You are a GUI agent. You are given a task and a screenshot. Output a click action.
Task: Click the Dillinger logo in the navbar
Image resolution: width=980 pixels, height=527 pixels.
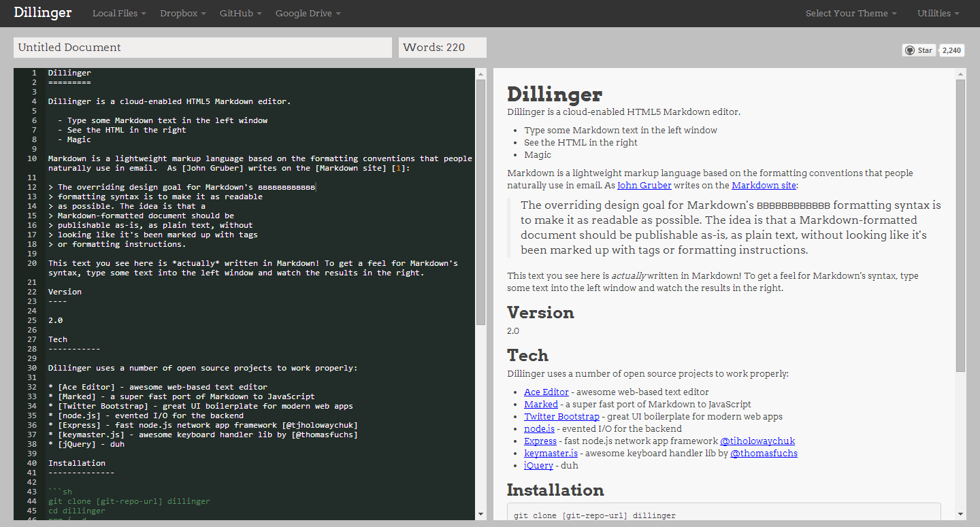click(x=42, y=13)
